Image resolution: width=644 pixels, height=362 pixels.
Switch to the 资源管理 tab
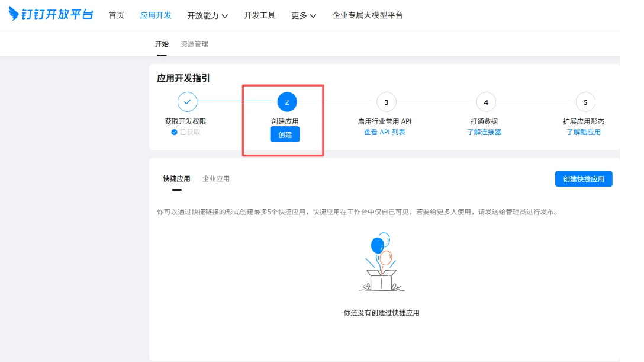tap(194, 44)
